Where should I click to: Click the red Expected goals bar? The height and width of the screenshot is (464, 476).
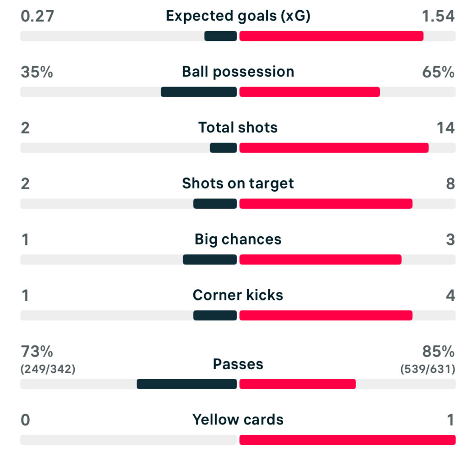tap(331, 36)
